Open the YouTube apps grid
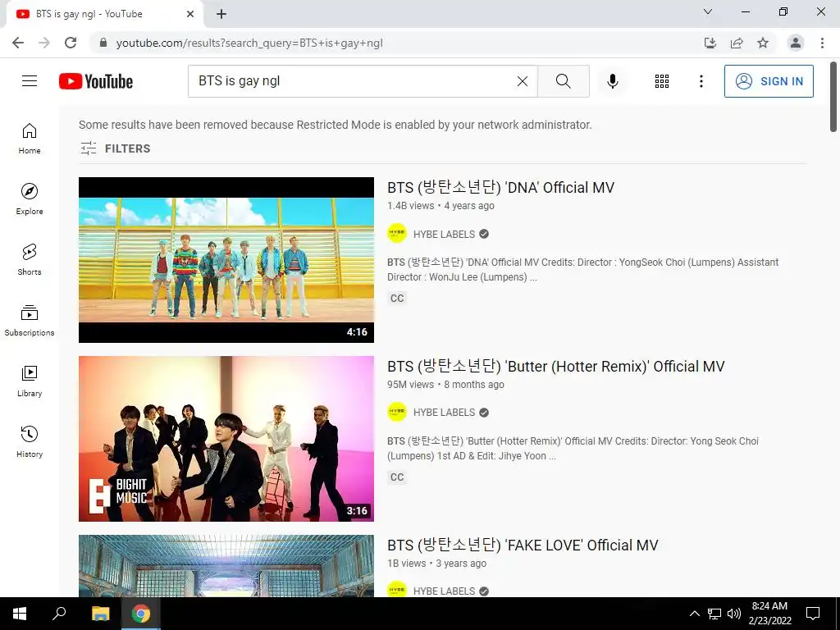 tap(662, 81)
